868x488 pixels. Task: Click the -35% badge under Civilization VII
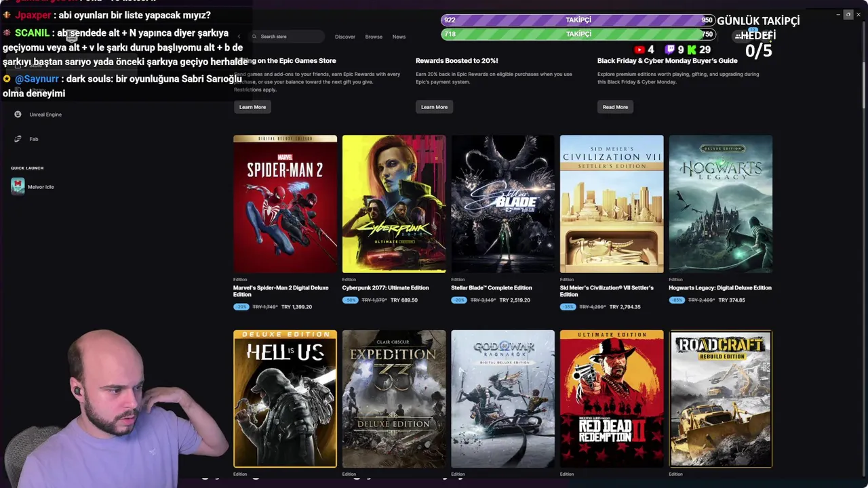tap(568, 307)
